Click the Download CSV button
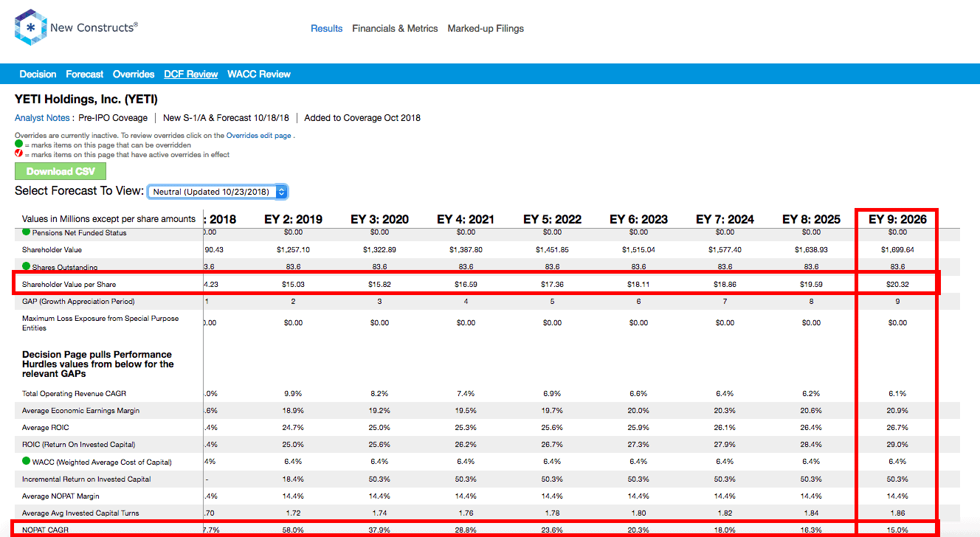This screenshot has width=980, height=537. click(x=61, y=171)
